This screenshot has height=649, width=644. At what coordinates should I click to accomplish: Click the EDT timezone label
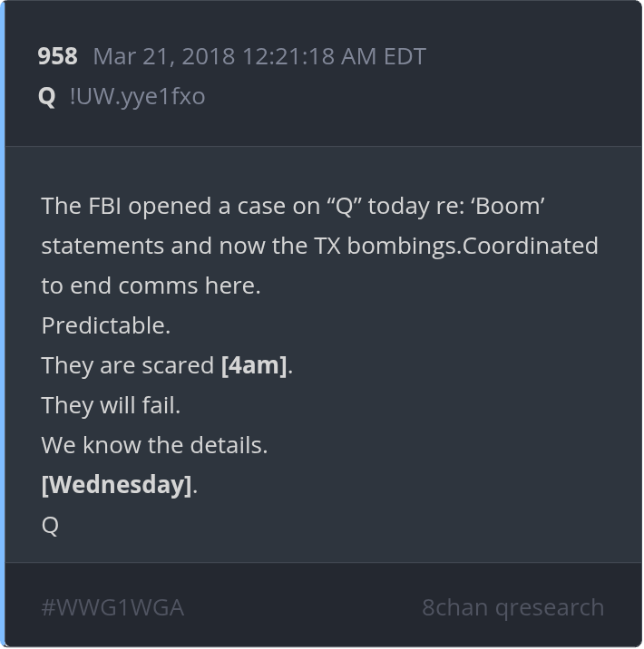click(405, 56)
